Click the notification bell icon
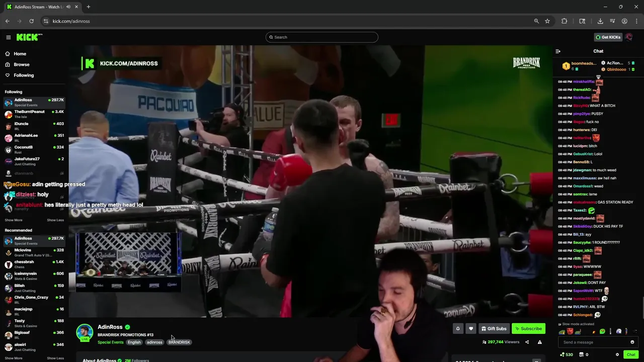Screen dimensions: 644x362 (458, 329)
